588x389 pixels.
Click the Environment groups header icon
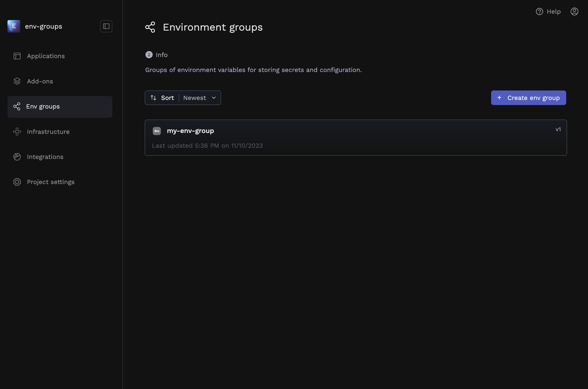point(150,27)
